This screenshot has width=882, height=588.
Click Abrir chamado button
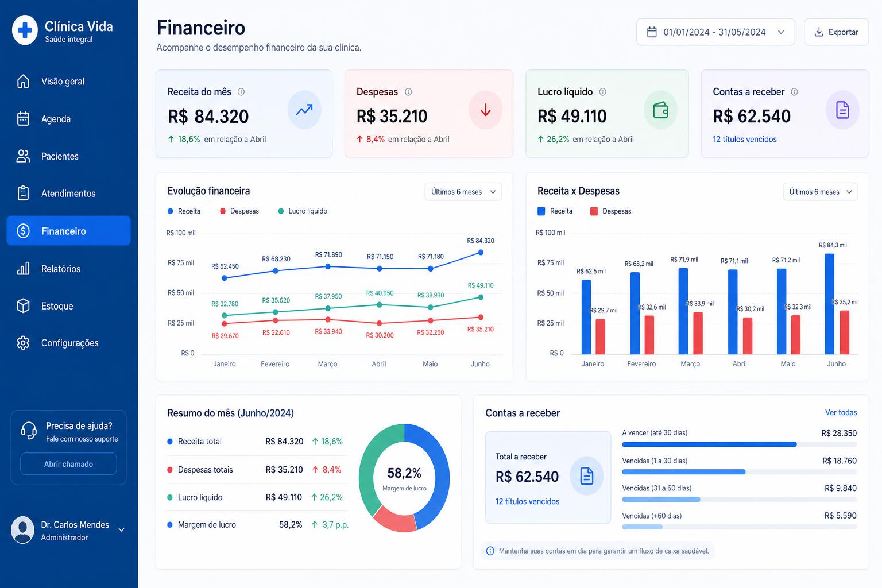coord(68,464)
